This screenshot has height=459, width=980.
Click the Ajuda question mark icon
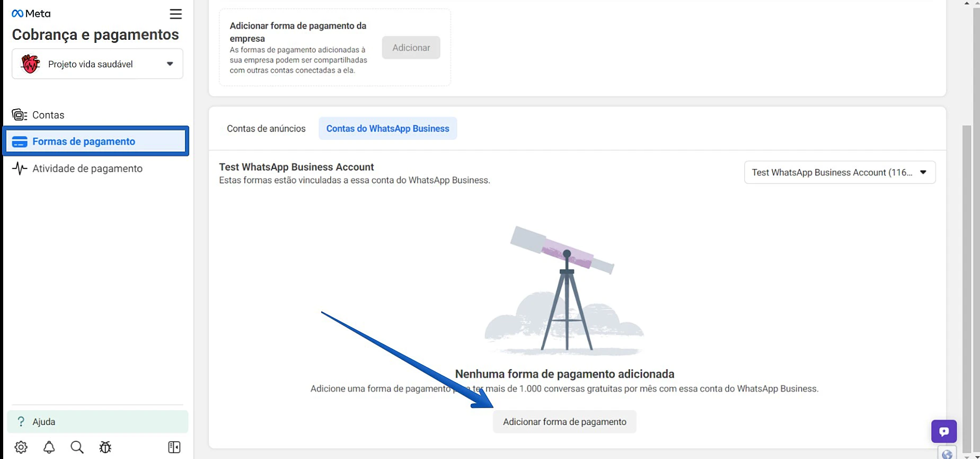click(x=21, y=421)
